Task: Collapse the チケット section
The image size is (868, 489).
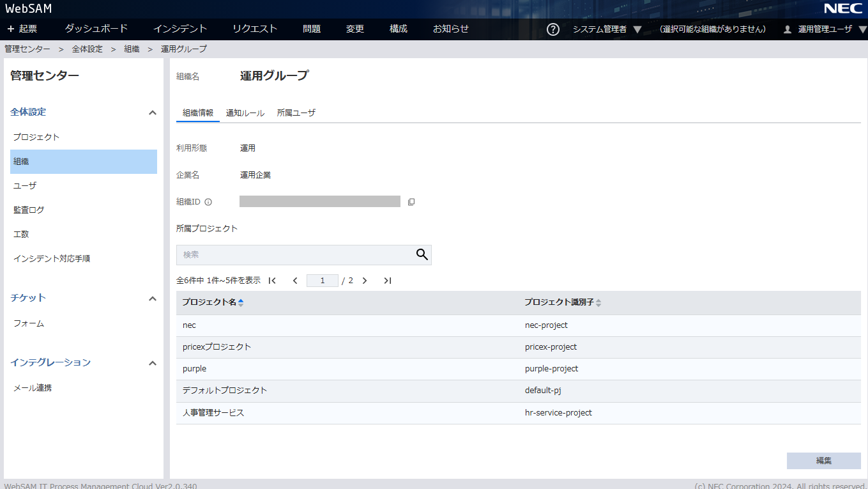Action: (153, 299)
